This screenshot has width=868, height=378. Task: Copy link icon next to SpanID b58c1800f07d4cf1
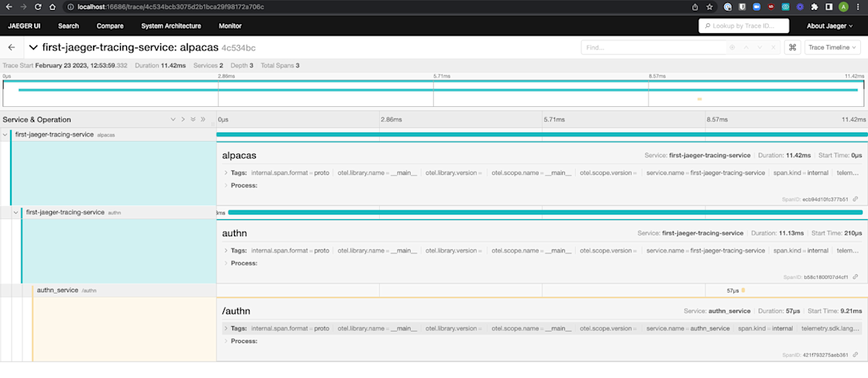(856, 277)
